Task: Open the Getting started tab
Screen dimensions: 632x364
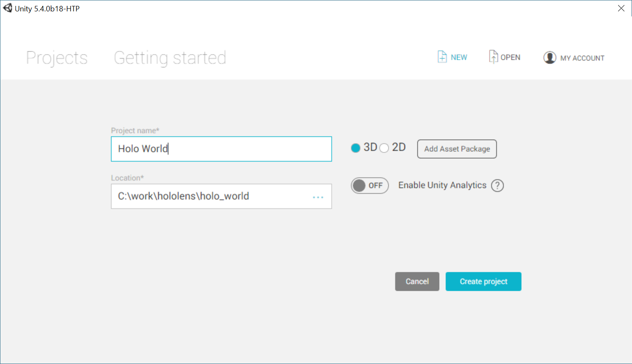Action: tap(170, 58)
